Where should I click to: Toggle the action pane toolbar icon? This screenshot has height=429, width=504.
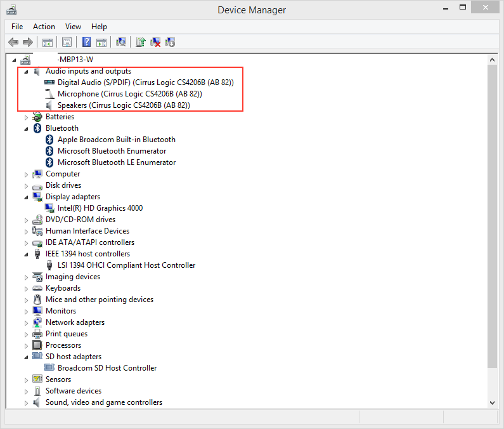point(101,42)
